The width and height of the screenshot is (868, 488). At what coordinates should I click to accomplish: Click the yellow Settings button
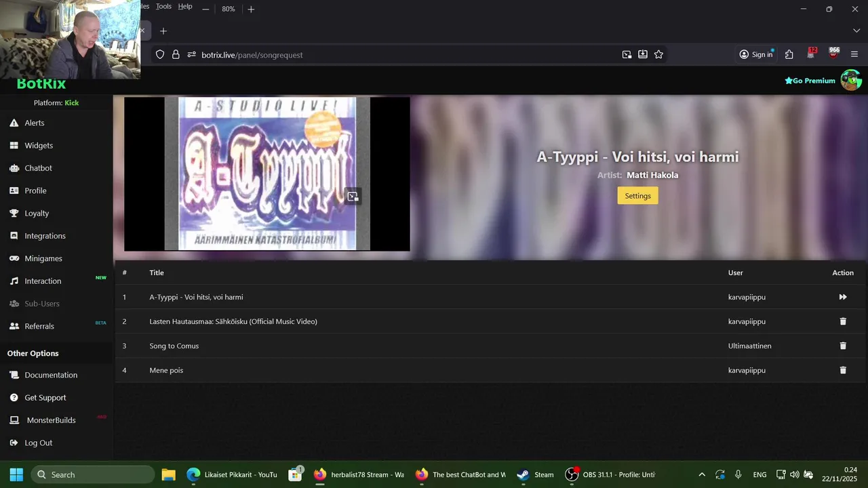pos(637,196)
